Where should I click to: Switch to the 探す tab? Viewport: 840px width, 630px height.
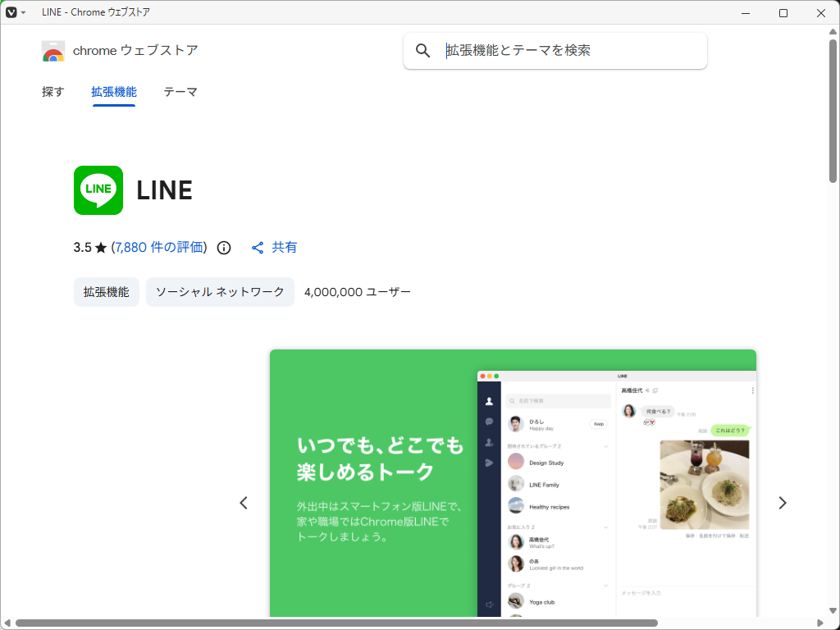click(53, 92)
